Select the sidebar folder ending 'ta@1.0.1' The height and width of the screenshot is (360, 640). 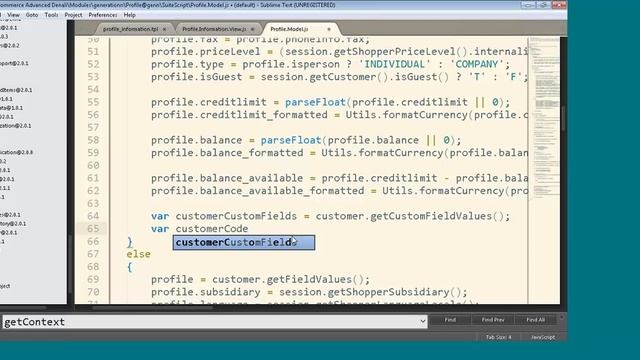coord(11,108)
